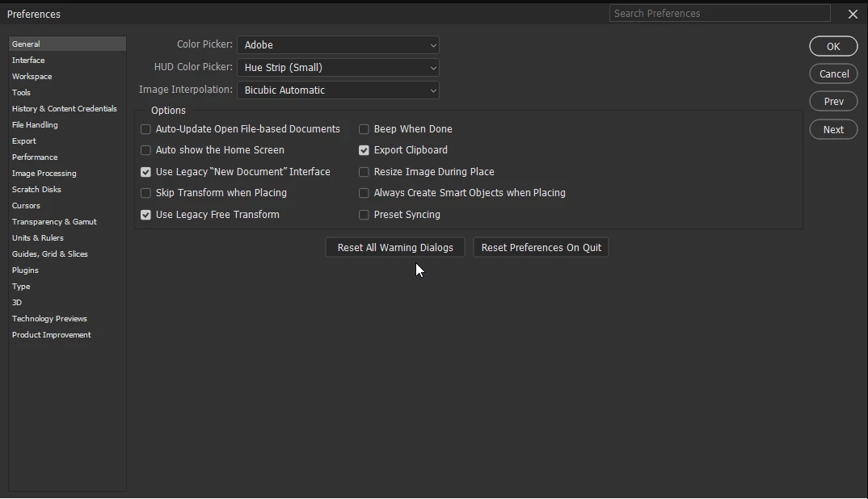
Task: Select the General preferences category
Action: click(x=67, y=44)
